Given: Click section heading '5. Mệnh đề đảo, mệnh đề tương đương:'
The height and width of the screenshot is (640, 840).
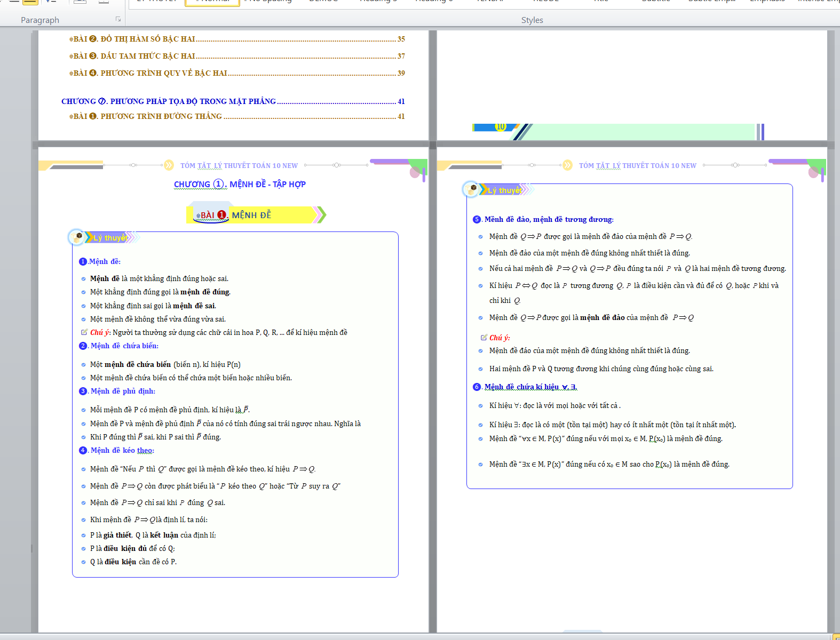Looking at the screenshot, I should coord(543,219).
